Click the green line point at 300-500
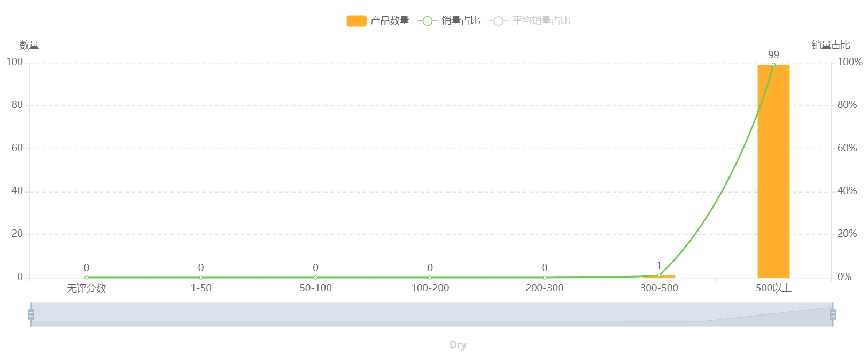 pos(659,275)
